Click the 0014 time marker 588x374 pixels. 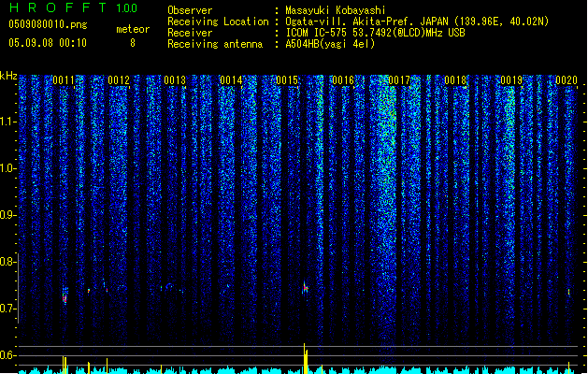[x=231, y=80]
